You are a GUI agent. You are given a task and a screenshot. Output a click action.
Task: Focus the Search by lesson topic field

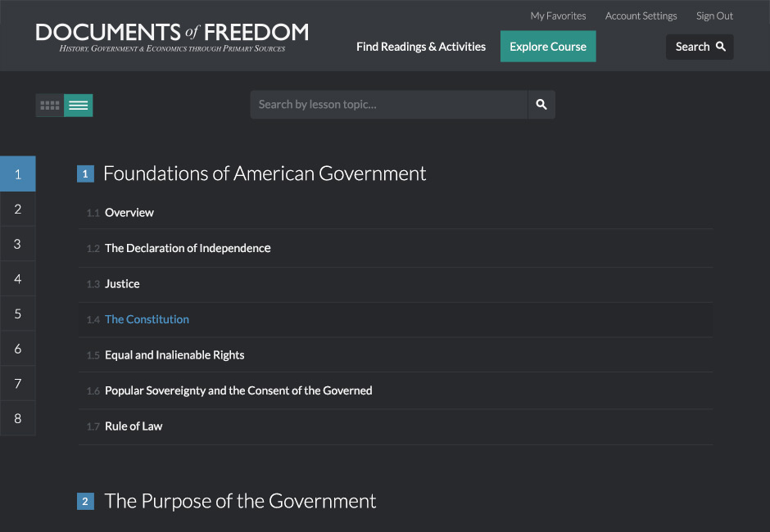click(x=389, y=105)
